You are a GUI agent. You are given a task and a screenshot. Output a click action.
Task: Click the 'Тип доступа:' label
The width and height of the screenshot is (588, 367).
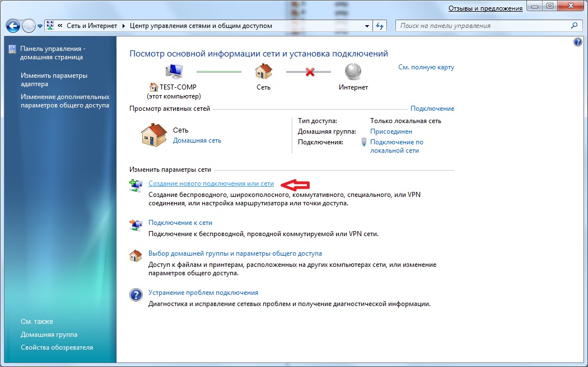tap(318, 121)
